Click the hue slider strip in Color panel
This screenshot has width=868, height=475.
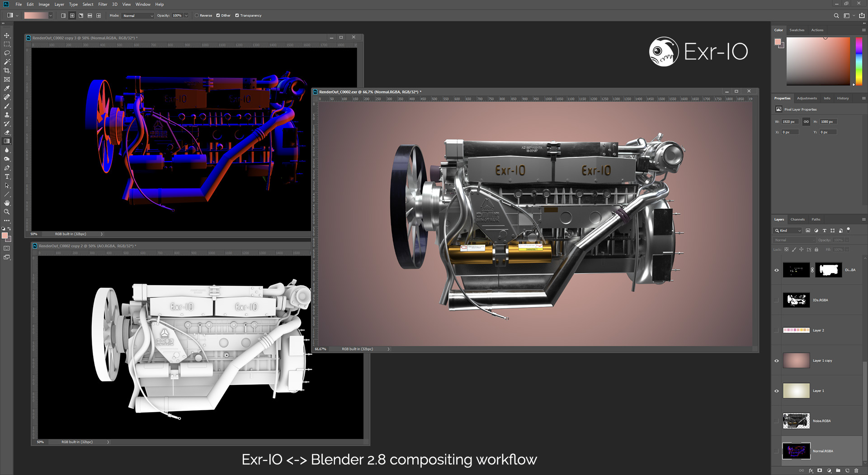pyautogui.click(x=859, y=61)
